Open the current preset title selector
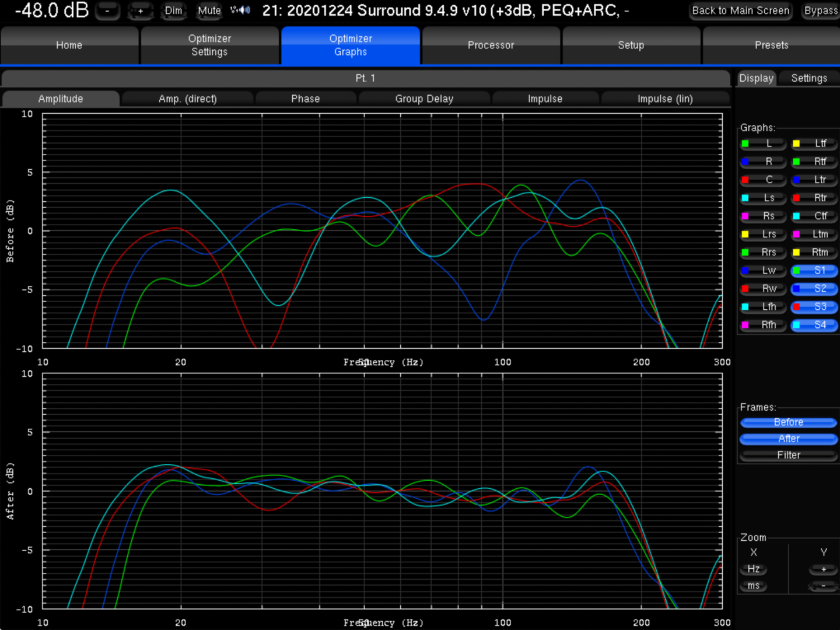The width and height of the screenshot is (840, 630). point(446,10)
